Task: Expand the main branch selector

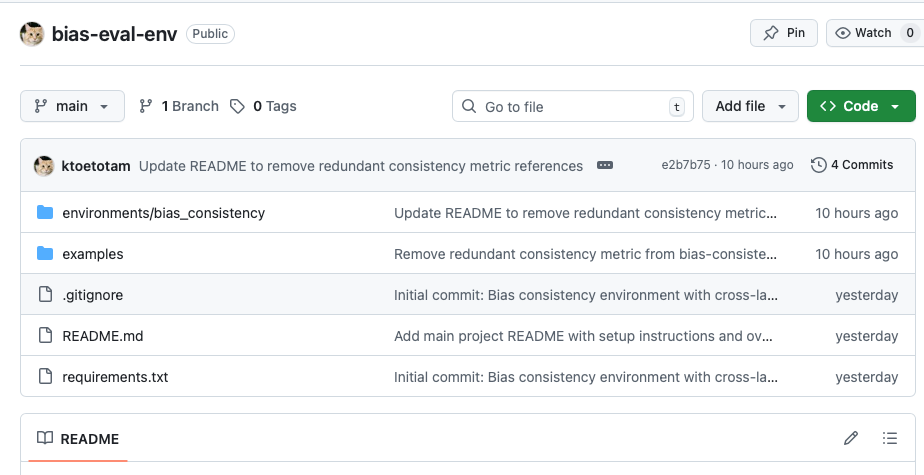Action: pos(72,106)
